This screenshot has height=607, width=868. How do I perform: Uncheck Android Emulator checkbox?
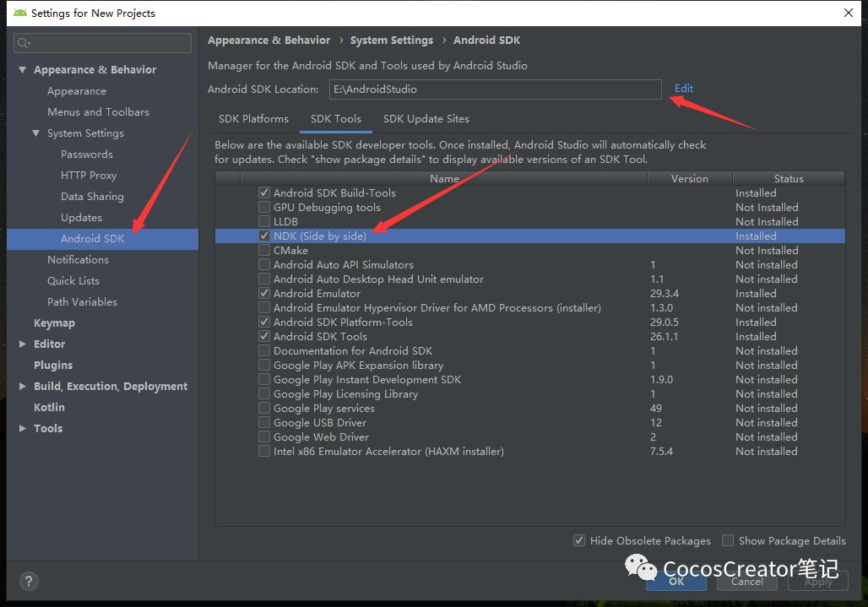[264, 293]
